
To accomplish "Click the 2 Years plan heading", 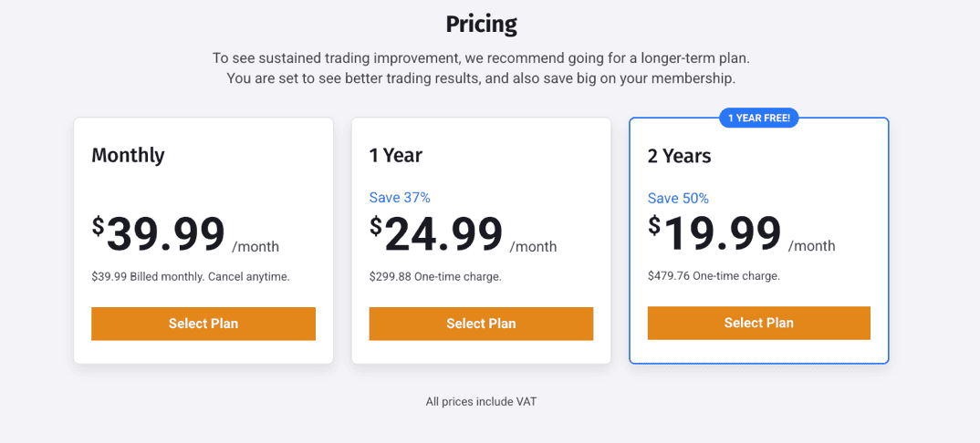I will coord(679,156).
